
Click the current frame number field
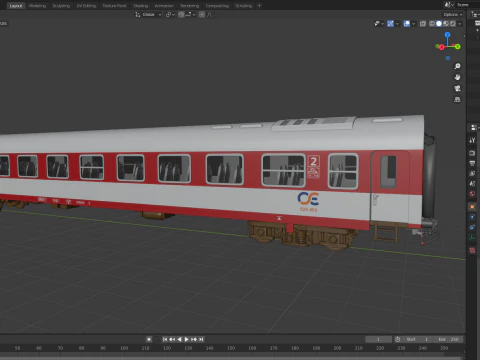pyautogui.click(x=379, y=339)
